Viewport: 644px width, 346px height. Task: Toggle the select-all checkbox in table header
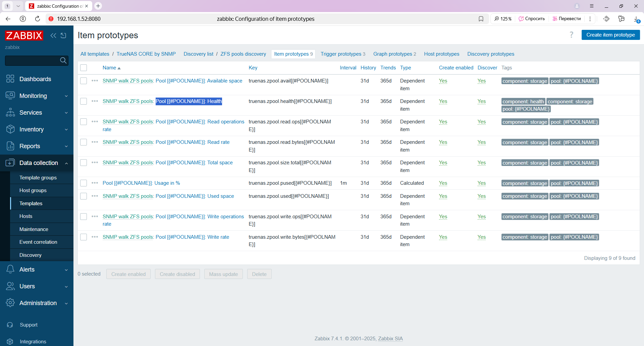(84, 68)
